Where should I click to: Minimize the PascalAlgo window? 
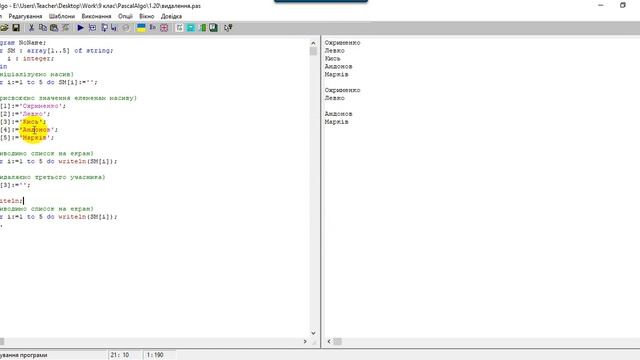tap(600, 5)
